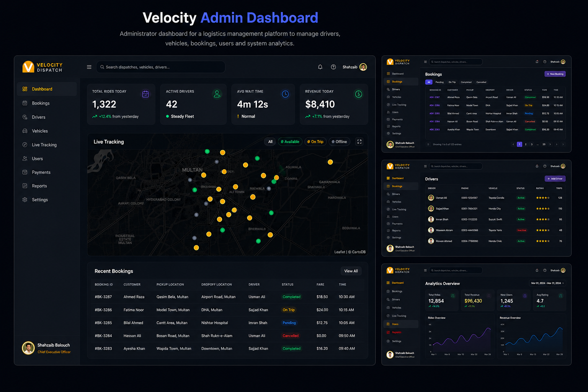Go to previous page in Bookings panel pagination
Screen dimensions: 588x392
coord(513,144)
